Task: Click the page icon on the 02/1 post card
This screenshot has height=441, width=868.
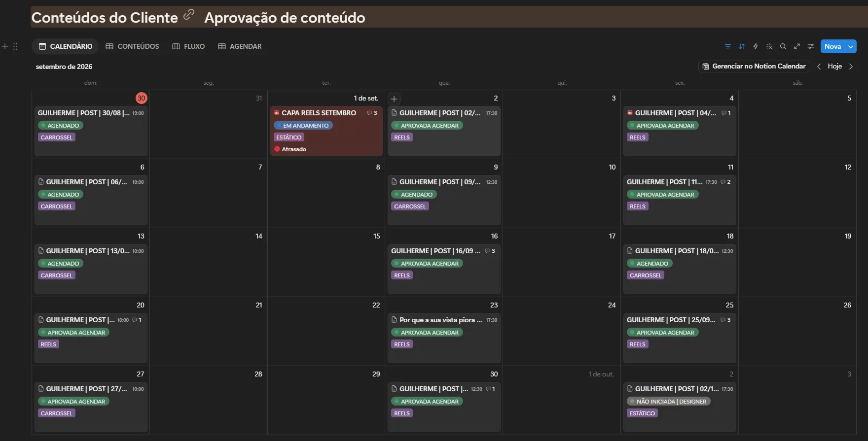Action: [630, 389]
